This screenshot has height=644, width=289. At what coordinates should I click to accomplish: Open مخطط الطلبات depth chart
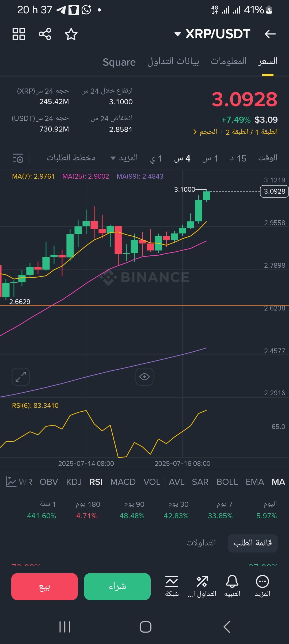(x=71, y=158)
